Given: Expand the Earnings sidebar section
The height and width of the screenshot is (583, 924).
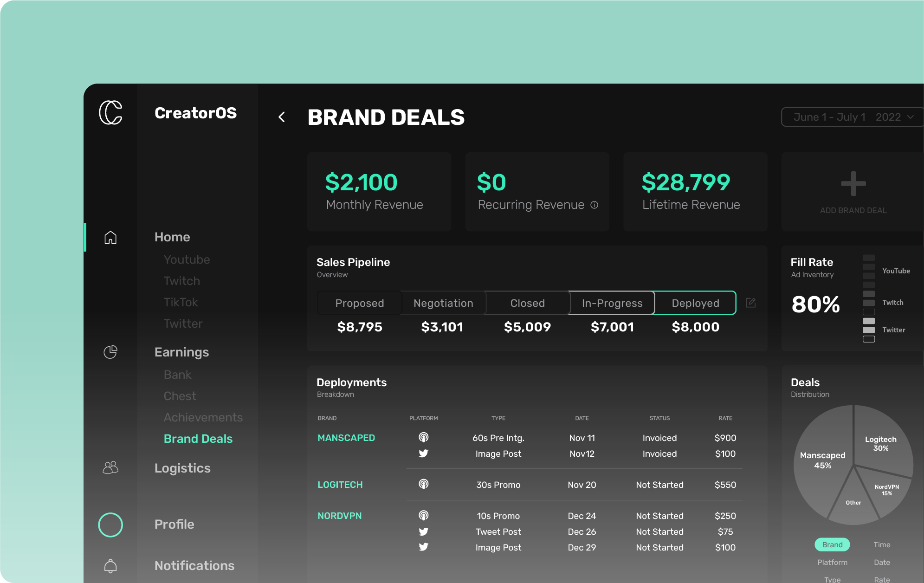Looking at the screenshot, I should coord(181,352).
